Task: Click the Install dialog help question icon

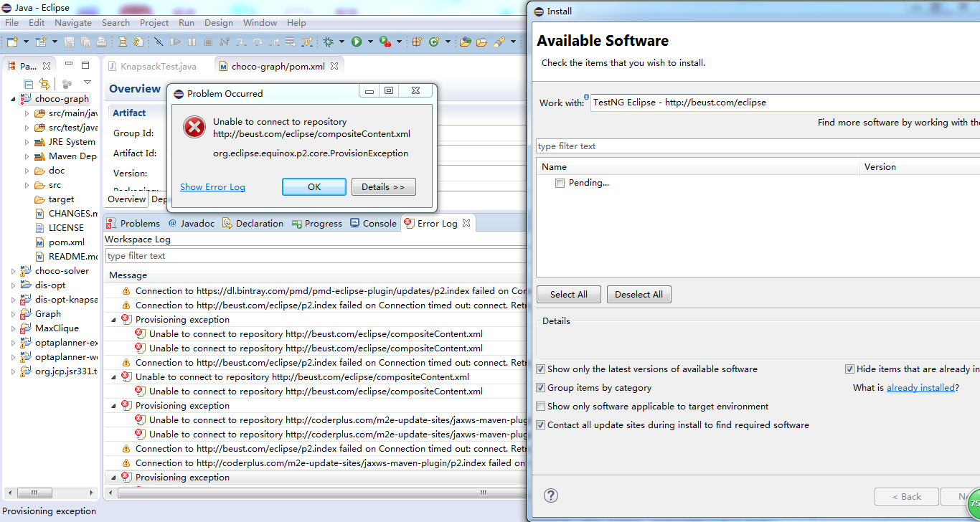Action: pyautogui.click(x=551, y=495)
